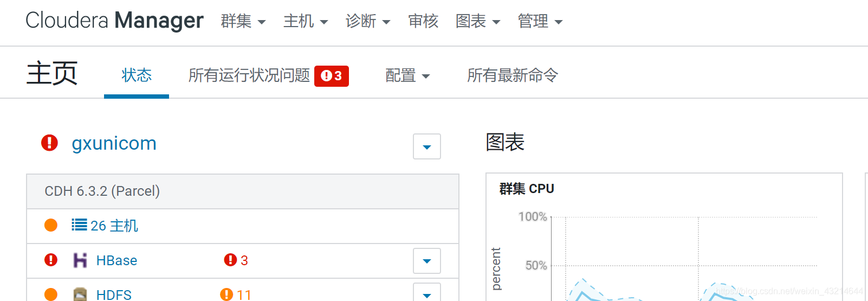Open the HBase service link
Image resolution: width=868 pixels, height=301 pixels.
tap(116, 260)
